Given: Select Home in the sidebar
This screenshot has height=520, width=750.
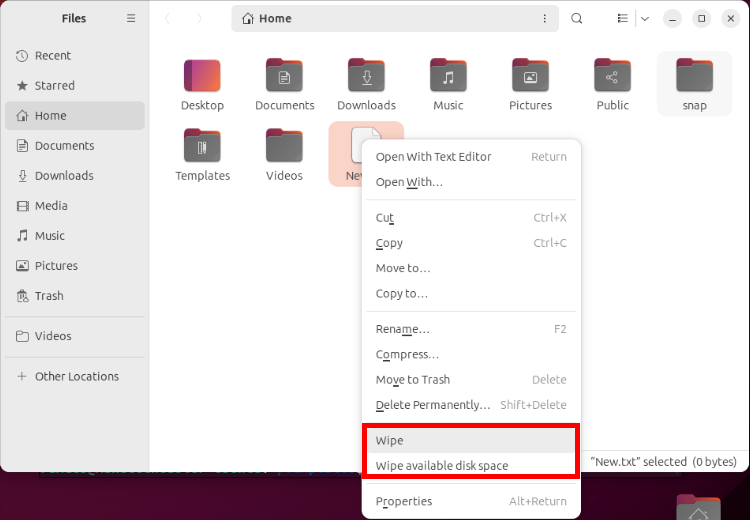Looking at the screenshot, I should pos(75,116).
